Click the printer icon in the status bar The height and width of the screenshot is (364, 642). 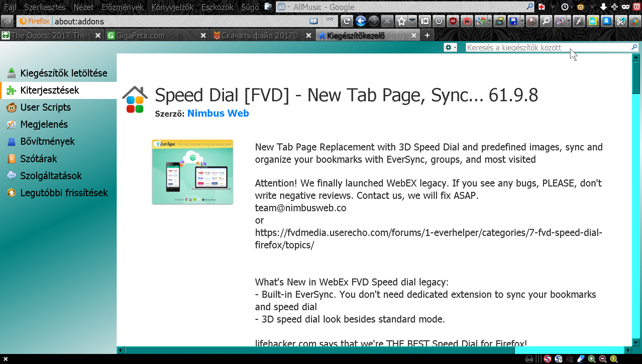tap(529, 359)
